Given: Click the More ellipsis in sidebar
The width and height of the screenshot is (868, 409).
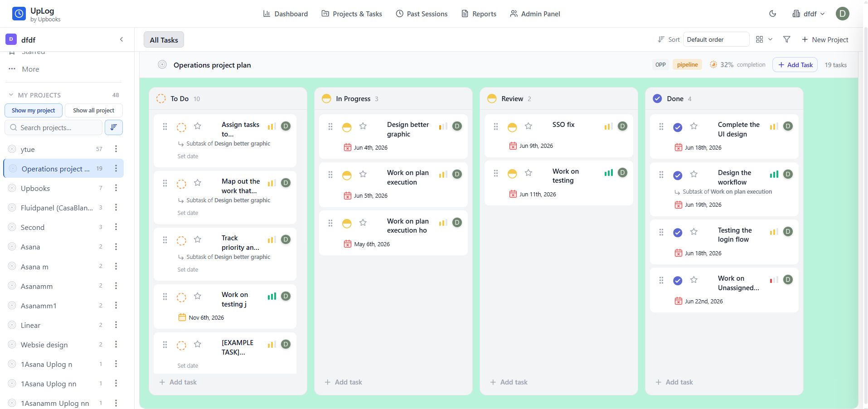Looking at the screenshot, I should [x=12, y=69].
